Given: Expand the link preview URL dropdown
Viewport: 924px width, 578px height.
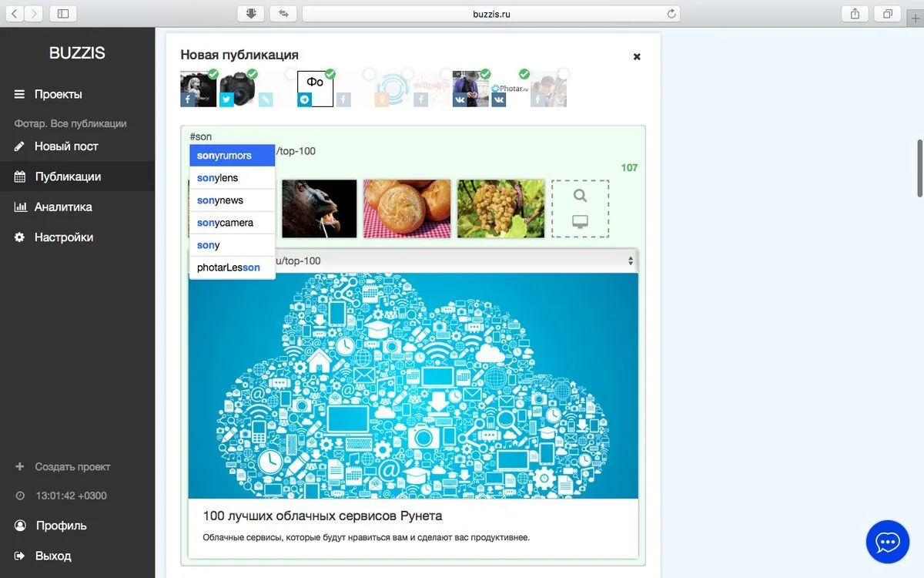Looking at the screenshot, I should pyautogui.click(x=631, y=261).
